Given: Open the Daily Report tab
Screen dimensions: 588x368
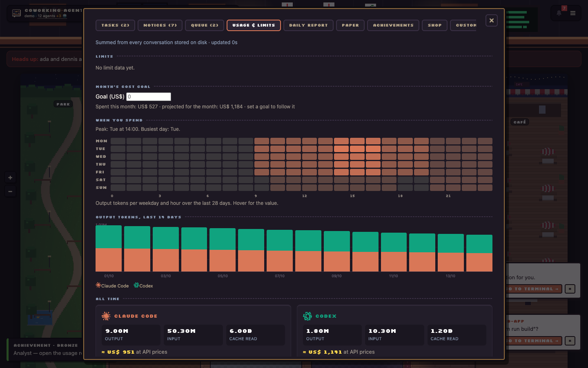Looking at the screenshot, I should click(308, 25).
